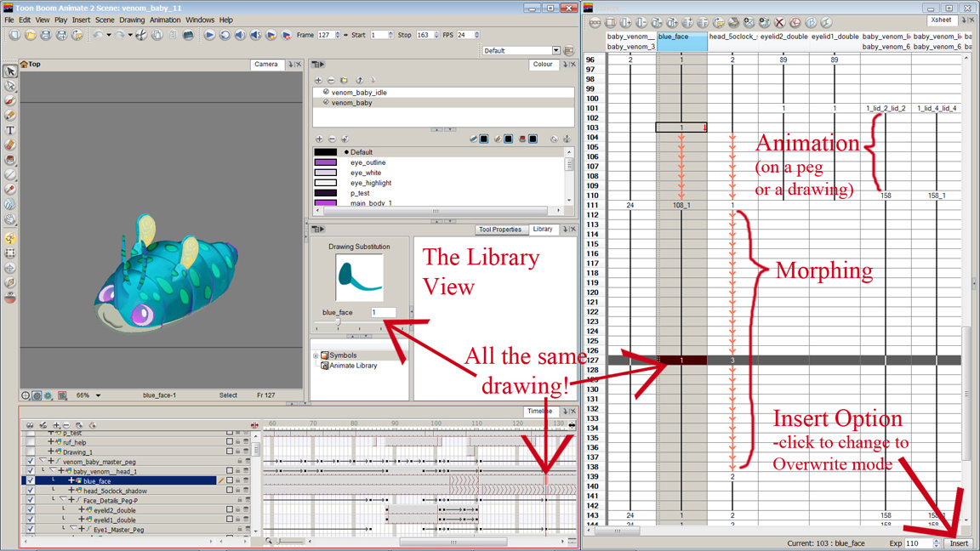This screenshot has height=551, width=980.
Task: Expand the Symbols library folder
Action: tap(316, 355)
